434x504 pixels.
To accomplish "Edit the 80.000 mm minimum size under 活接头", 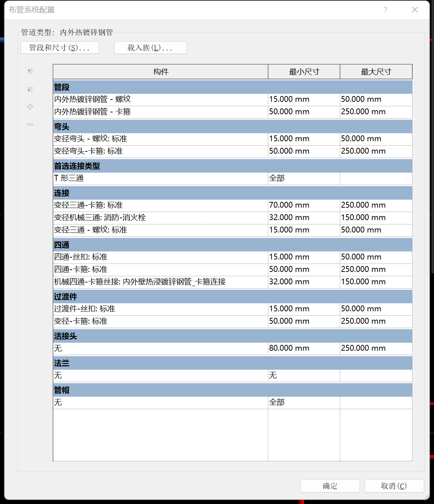I will [x=303, y=348].
